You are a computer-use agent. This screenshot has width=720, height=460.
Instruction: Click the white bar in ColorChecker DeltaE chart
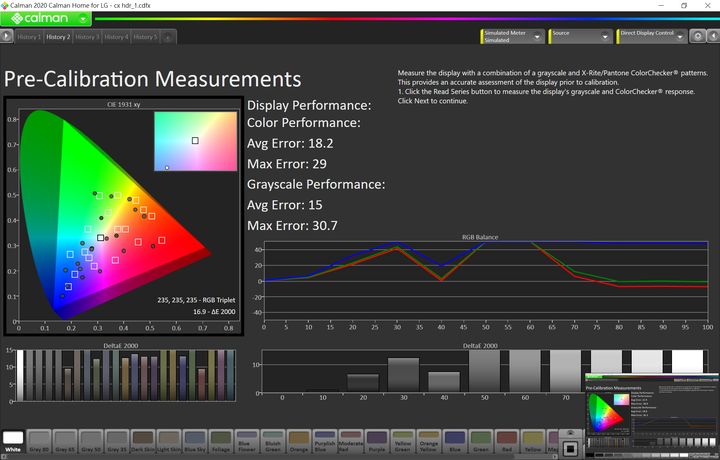pyautogui.click(x=20, y=376)
